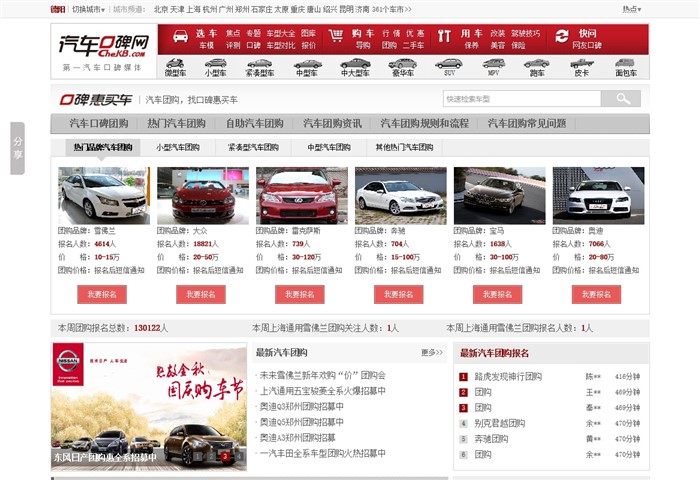Click the 选车 car icon in red bar
Screen dimensions: 700x480
[x=180, y=36]
